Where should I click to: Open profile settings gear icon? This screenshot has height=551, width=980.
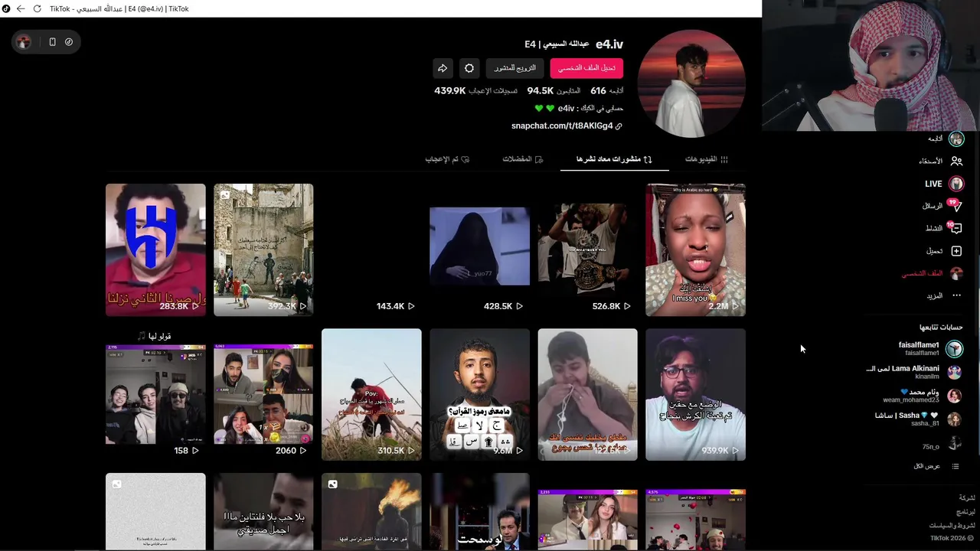[469, 68]
